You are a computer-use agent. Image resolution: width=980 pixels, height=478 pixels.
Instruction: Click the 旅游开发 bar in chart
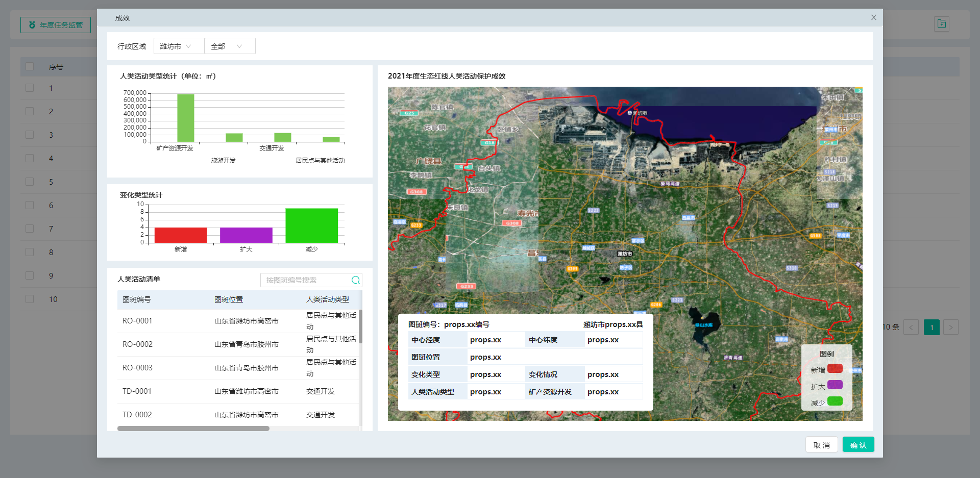pos(234,138)
